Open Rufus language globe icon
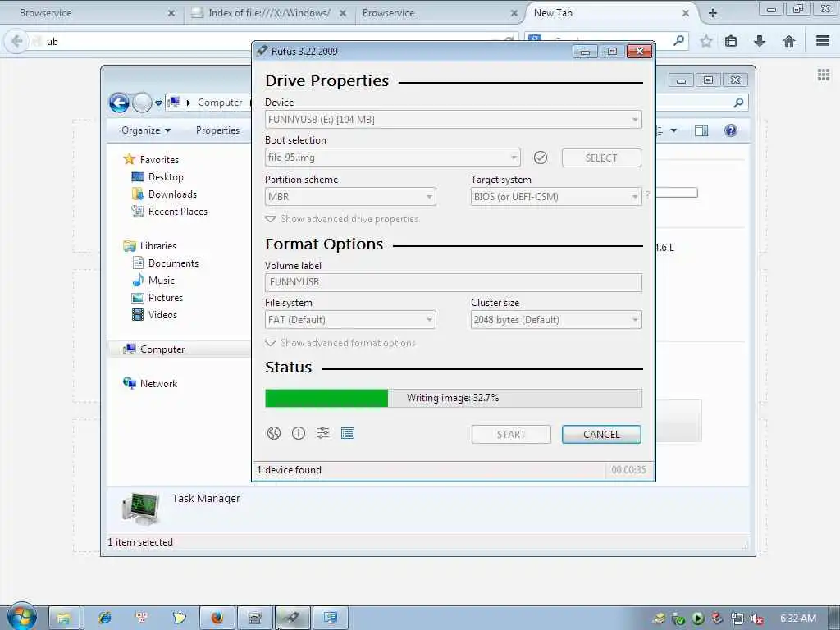840x630 pixels. (274, 433)
